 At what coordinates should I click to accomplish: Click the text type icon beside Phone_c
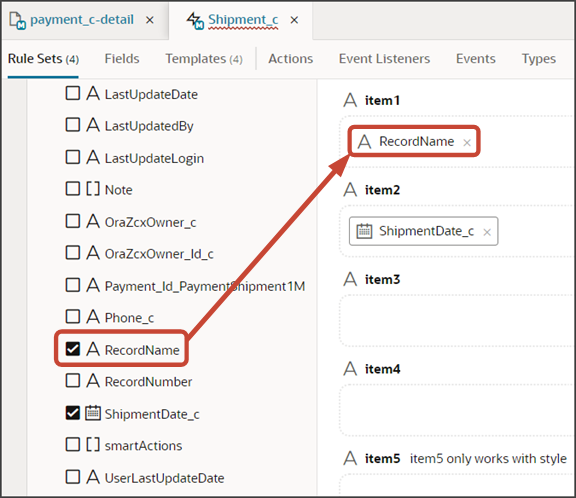tap(93, 317)
